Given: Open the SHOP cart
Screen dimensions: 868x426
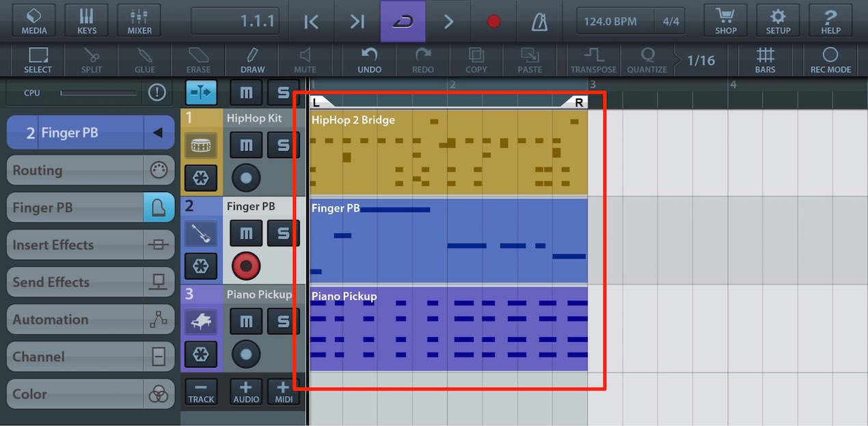Looking at the screenshot, I should click(726, 21).
